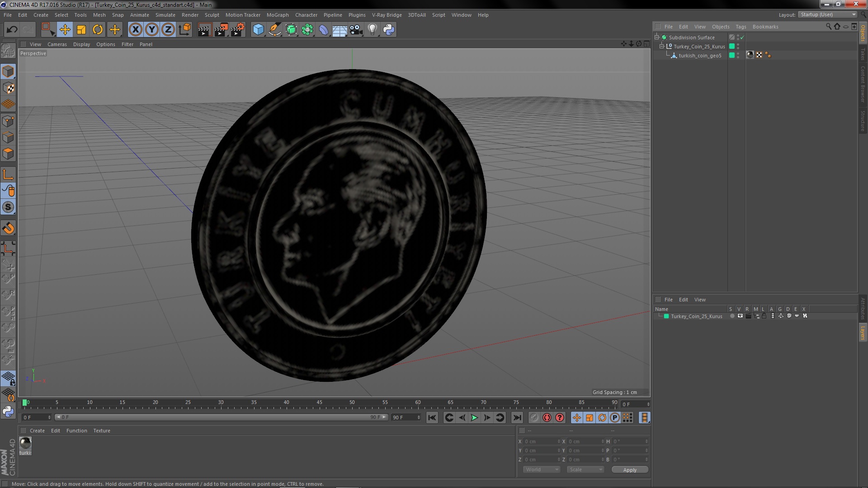Image resolution: width=868 pixels, height=488 pixels.
Task: Click the Turkey_Coin_25_Kurus layer color swatch
Action: coord(666,316)
